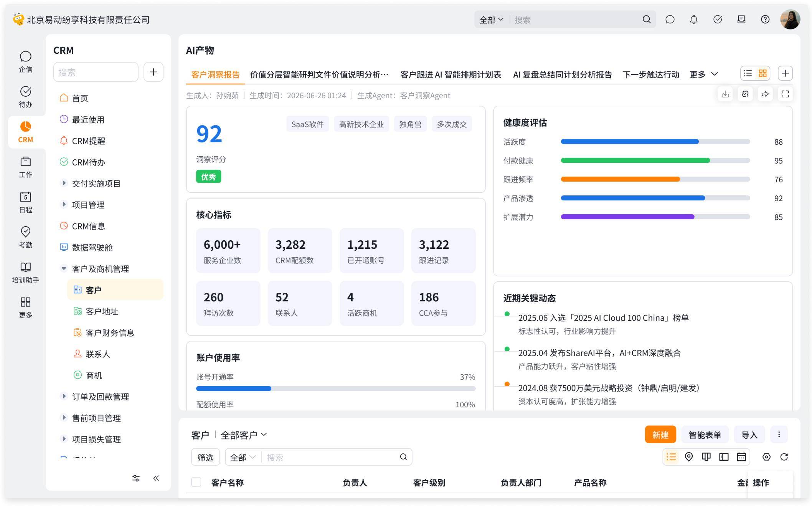The width and height of the screenshot is (812, 506).
Task: Click the help question mark icon
Action: click(765, 20)
